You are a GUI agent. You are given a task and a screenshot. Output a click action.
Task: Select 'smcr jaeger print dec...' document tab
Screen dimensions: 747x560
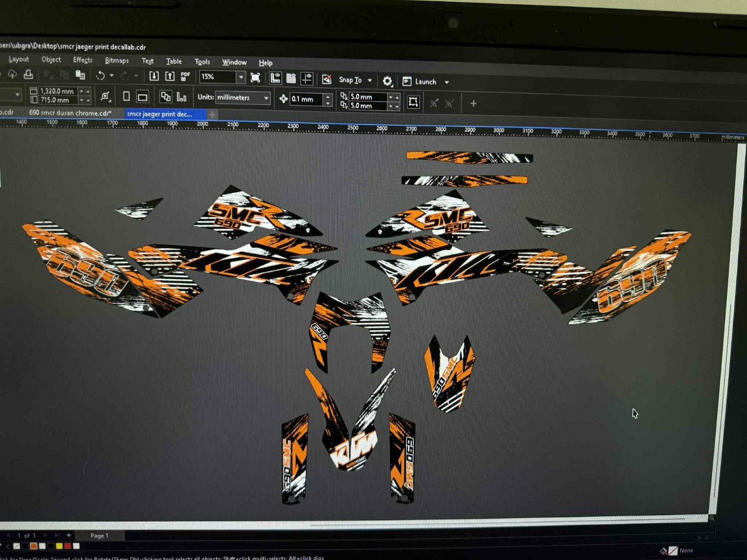point(164,114)
